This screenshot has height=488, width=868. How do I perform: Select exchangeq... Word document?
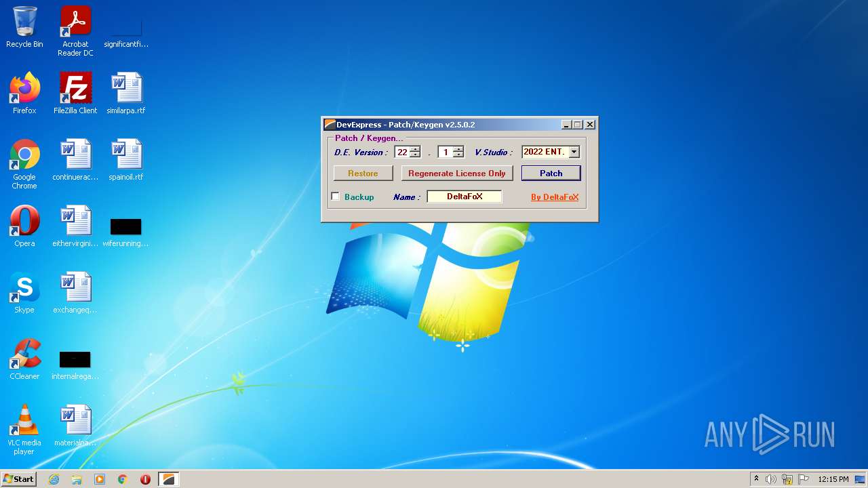tap(75, 293)
